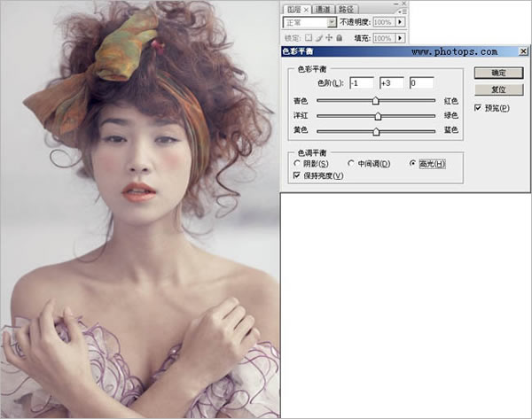Close the 图层 tab with its x
This screenshot has height=419, width=532.
click(305, 8)
